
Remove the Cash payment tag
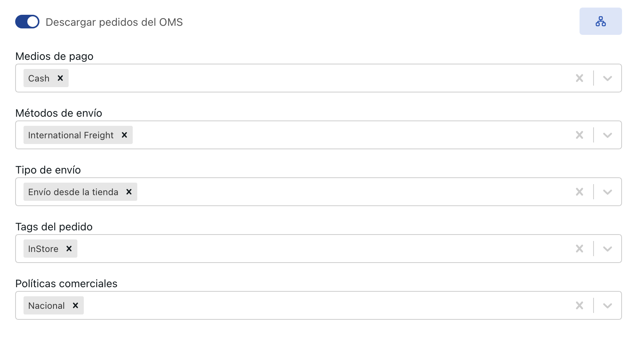point(60,78)
